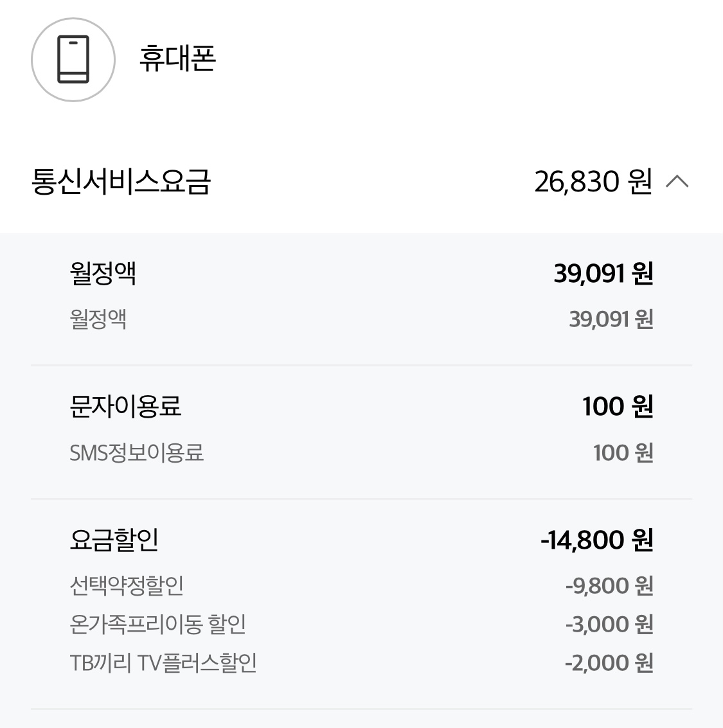Click the -14,800 원 discount total
The image size is (723, 728).
pyautogui.click(x=596, y=540)
